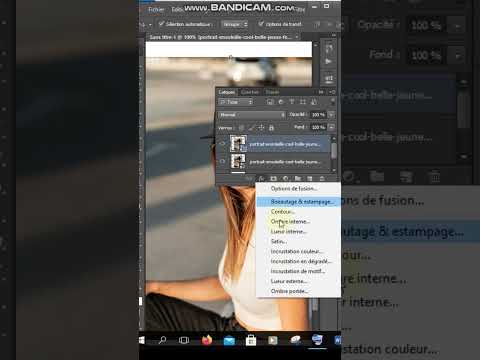
Task: Choose Ombre portée... menu entry
Action: tap(298, 291)
